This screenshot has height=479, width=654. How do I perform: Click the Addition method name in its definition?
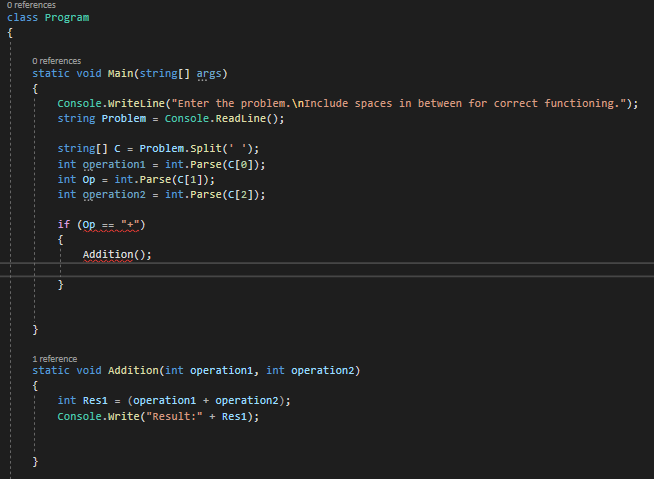(133, 371)
